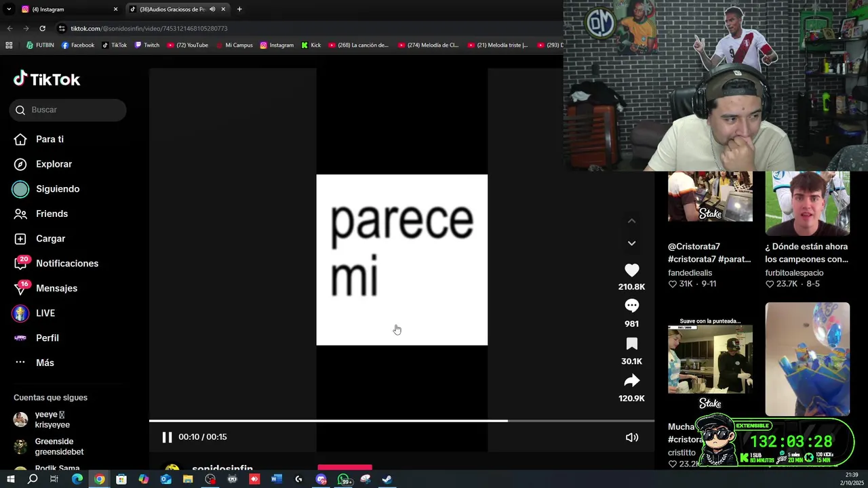Expand the tab search dropdown
Image resolution: width=868 pixels, height=488 pixels.
(9, 9)
